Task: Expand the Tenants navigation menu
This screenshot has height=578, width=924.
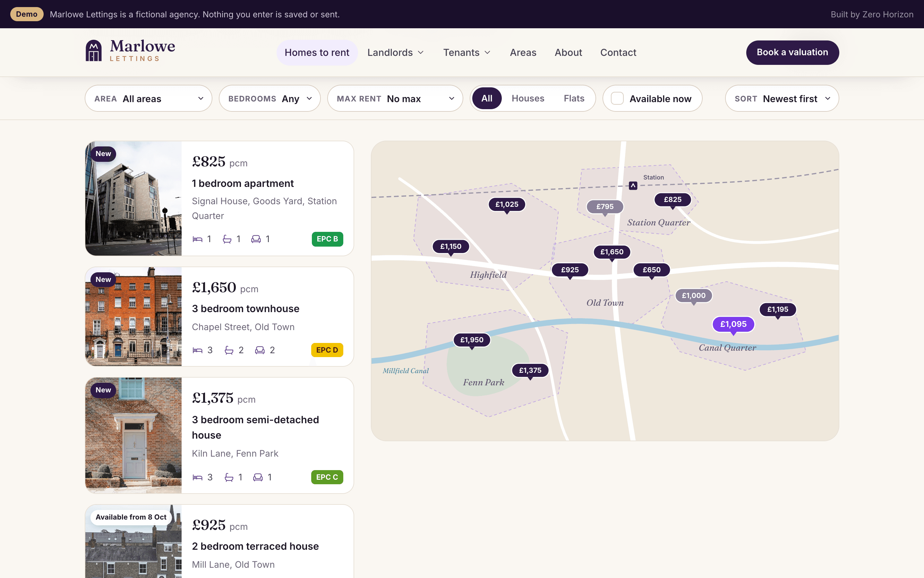Action: (466, 52)
